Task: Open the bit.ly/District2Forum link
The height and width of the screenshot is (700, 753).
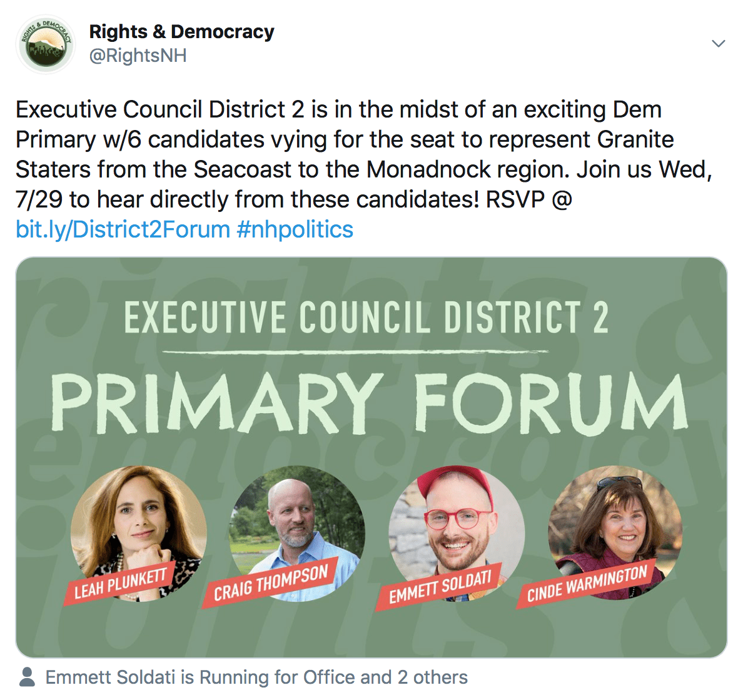Action: (123, 229)
